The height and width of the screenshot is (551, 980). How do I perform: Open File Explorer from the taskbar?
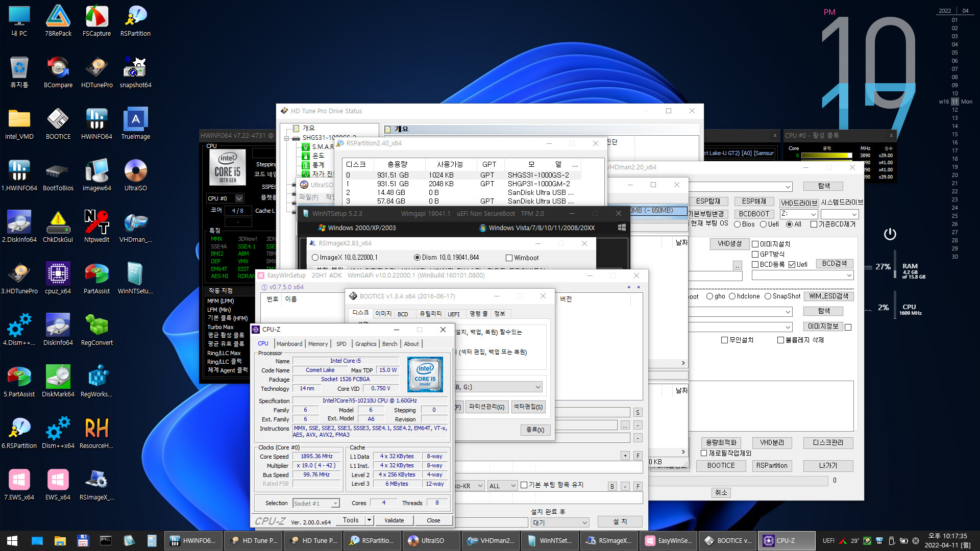60,540
